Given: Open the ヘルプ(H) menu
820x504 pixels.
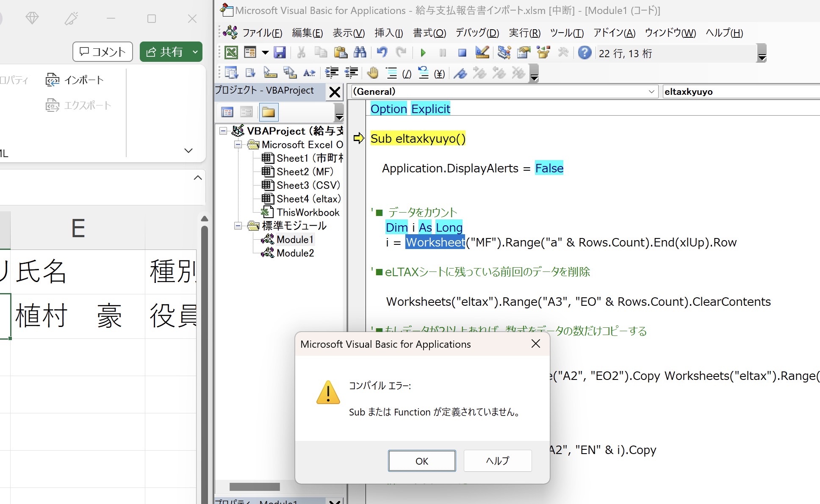Looking at the screenshot, I should point(724,33).
